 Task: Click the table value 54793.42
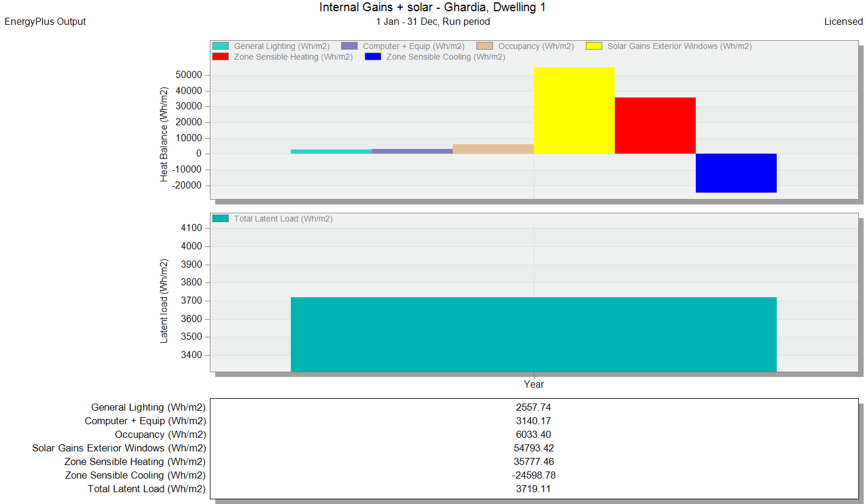point(534,448)
